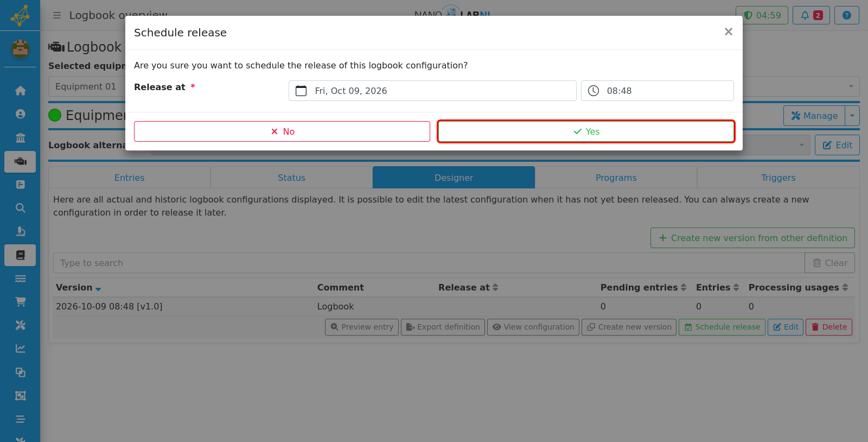Sort by Version column

click(x=79, y=288)
